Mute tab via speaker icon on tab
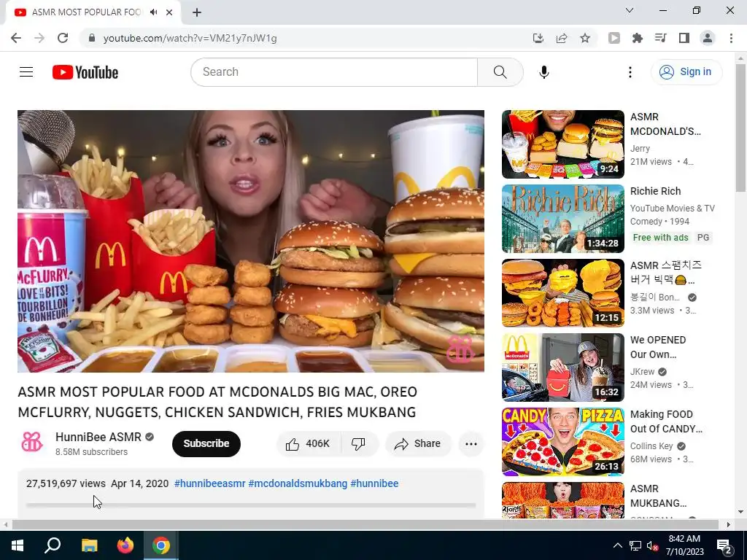 [x=153, y=12]
